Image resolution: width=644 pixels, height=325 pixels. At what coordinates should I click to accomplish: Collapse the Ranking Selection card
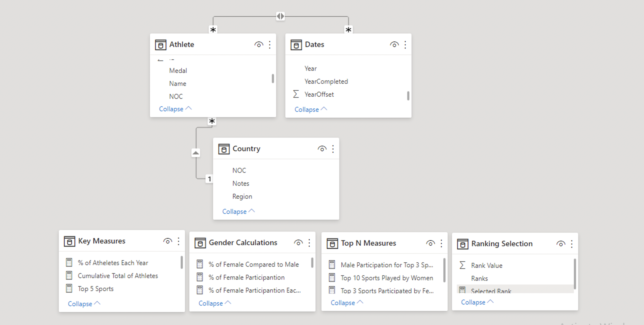click(x=477, y=302)
